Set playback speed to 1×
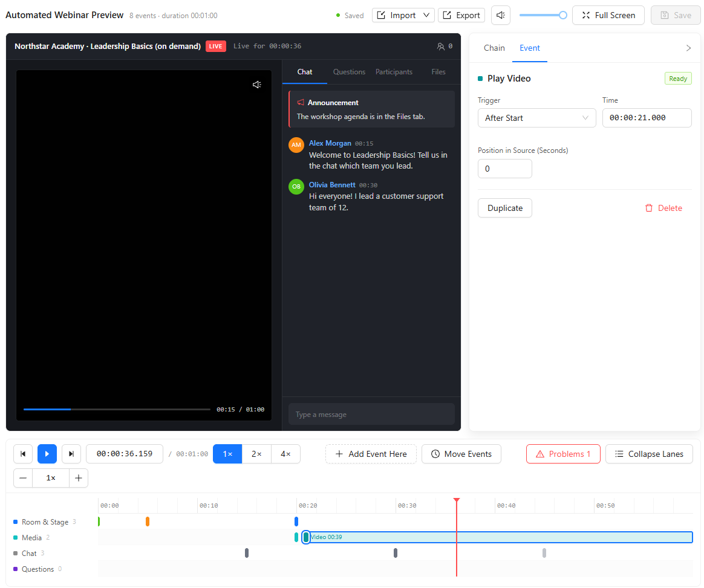The height and width of the screenshot is (588, 704). point(227,454)
